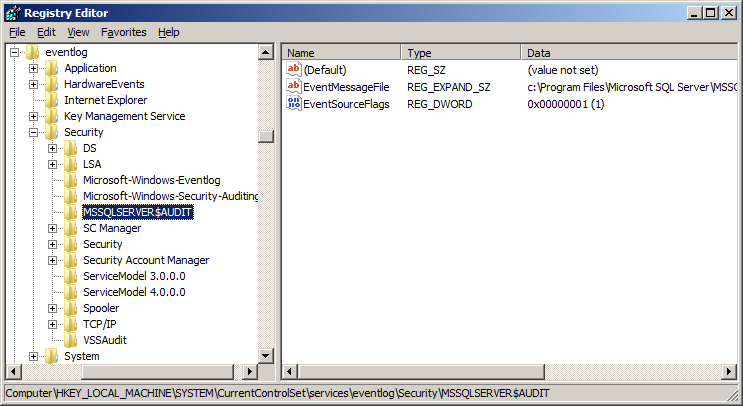
Task: Click the registry path in status bar
Action: (x=278, y=393)
